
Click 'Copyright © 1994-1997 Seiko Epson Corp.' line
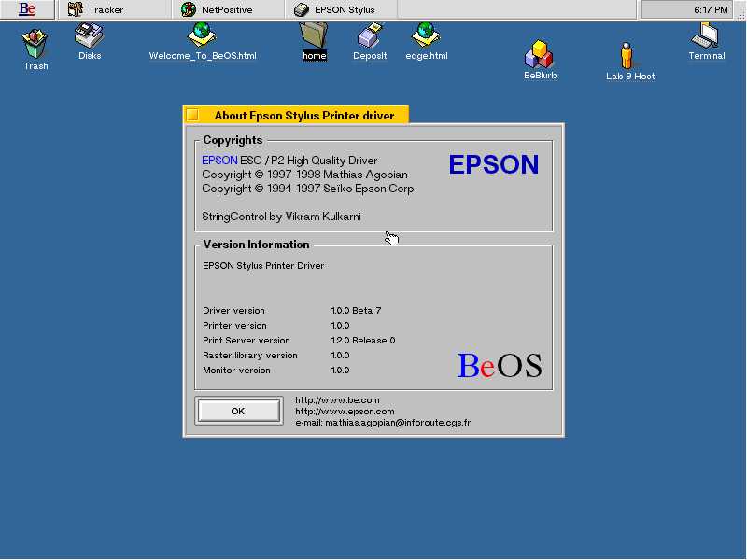[310, 189]
